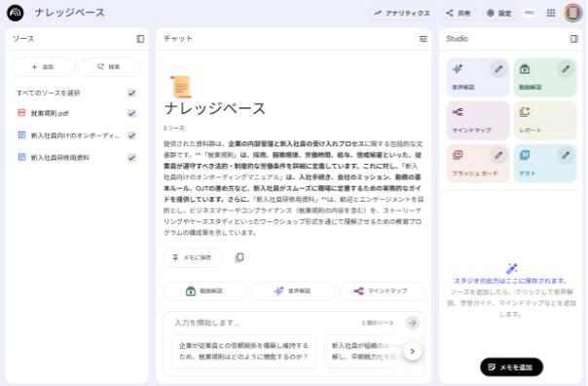Click the ナレッジベース title in the header

pyautogui.click(x=70, y=13)
